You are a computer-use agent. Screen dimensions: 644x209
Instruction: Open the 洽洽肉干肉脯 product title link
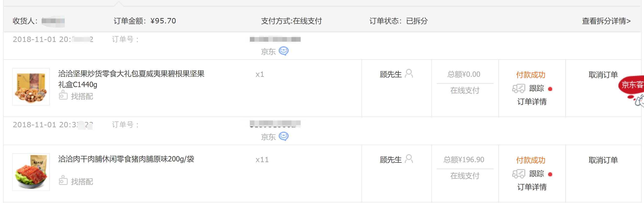pos(126,159)
